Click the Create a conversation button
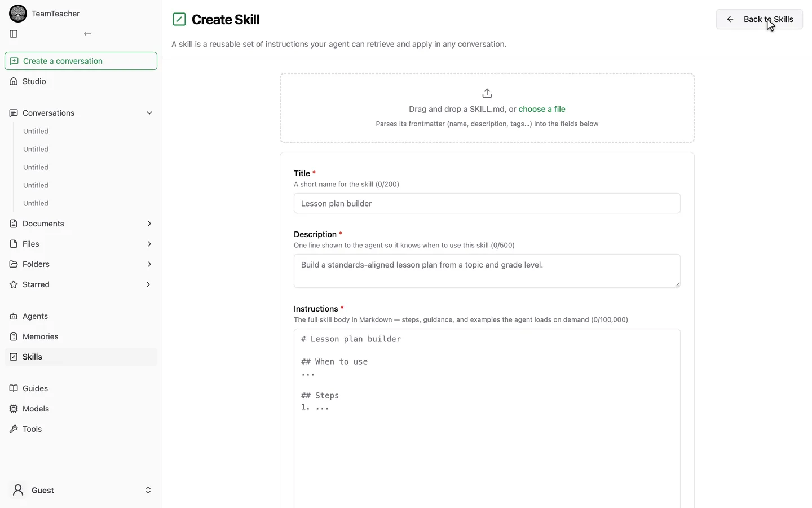Screen dimensions: 812x508 (x=81, y=61)
